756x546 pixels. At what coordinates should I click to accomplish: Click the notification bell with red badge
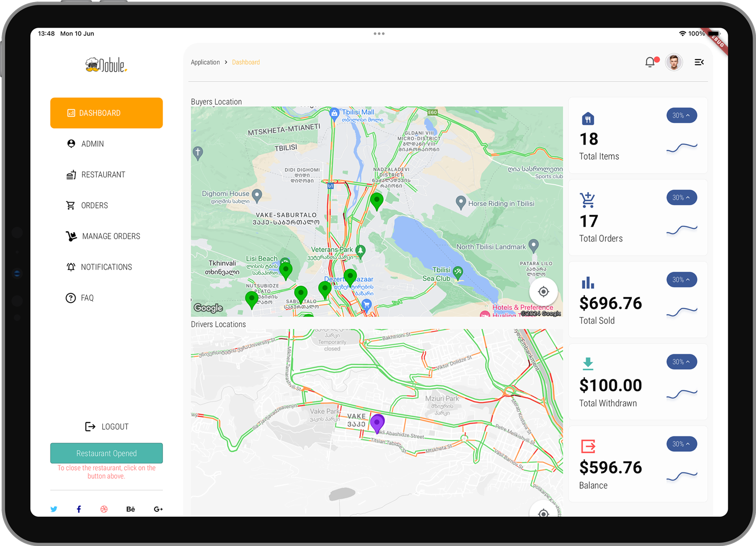650,62
